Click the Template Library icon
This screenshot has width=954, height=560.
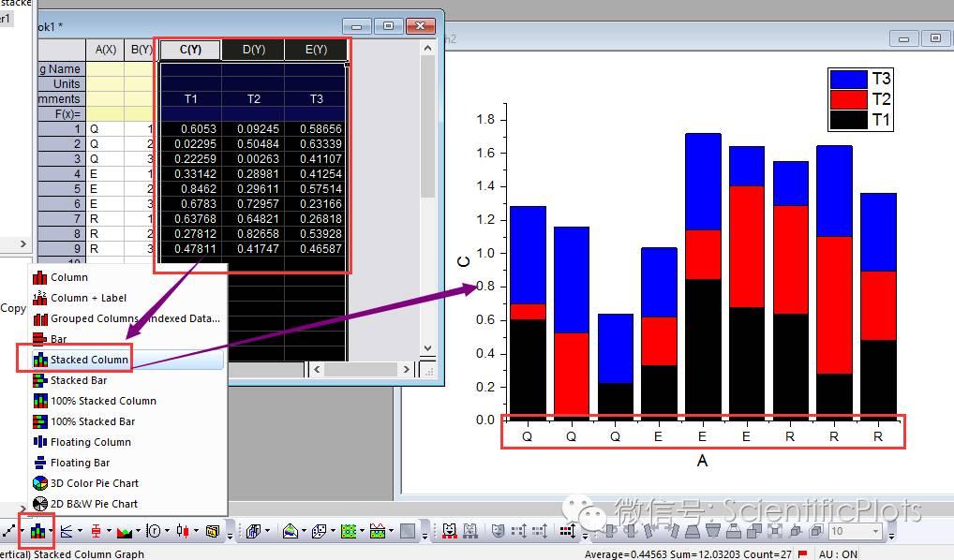pos(212,531)
